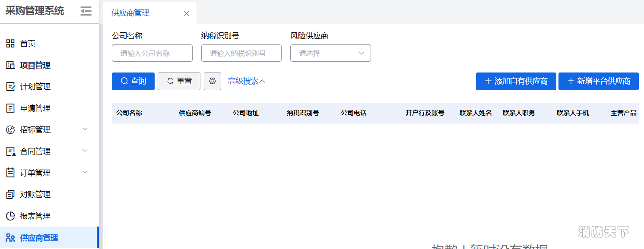Viewport: 644px width, 249px height.
Task: Collapse the sidebar using the hamburger icon
Action: [86, 11]
